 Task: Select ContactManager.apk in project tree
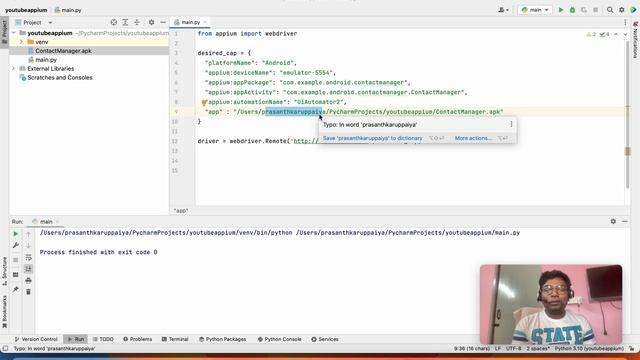(63, 51)
